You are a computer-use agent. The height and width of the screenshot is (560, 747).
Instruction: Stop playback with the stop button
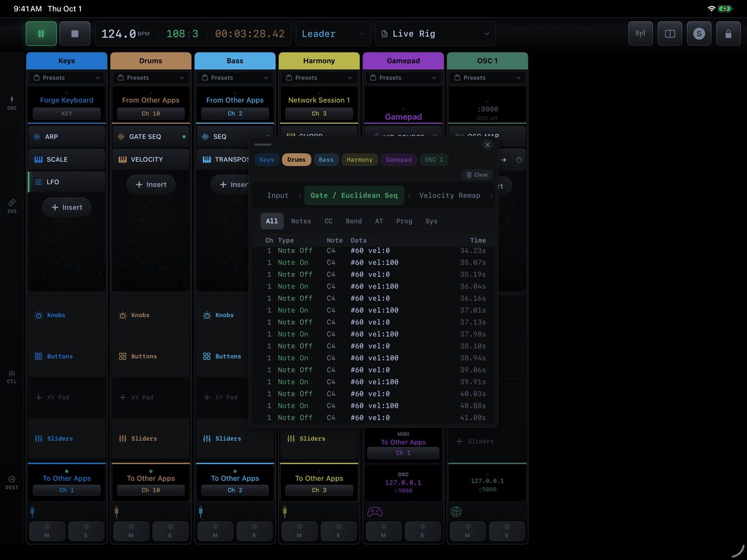[x=75, y=34]
